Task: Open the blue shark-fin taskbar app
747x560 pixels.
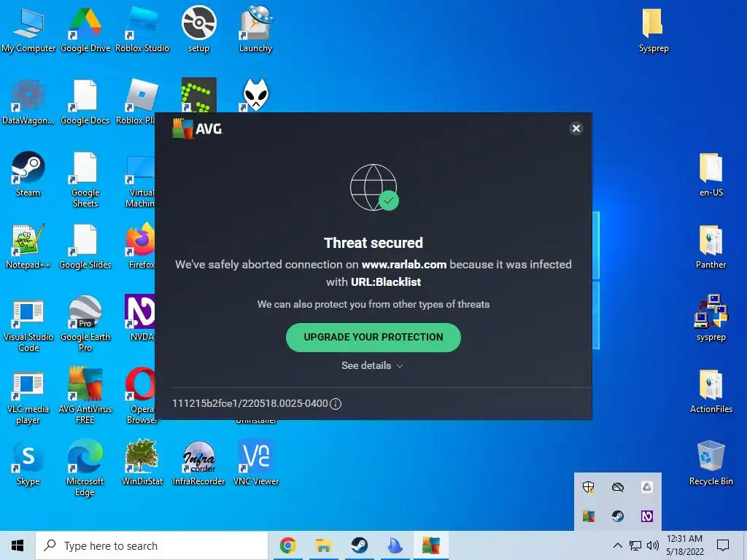Action: (395, 545)
